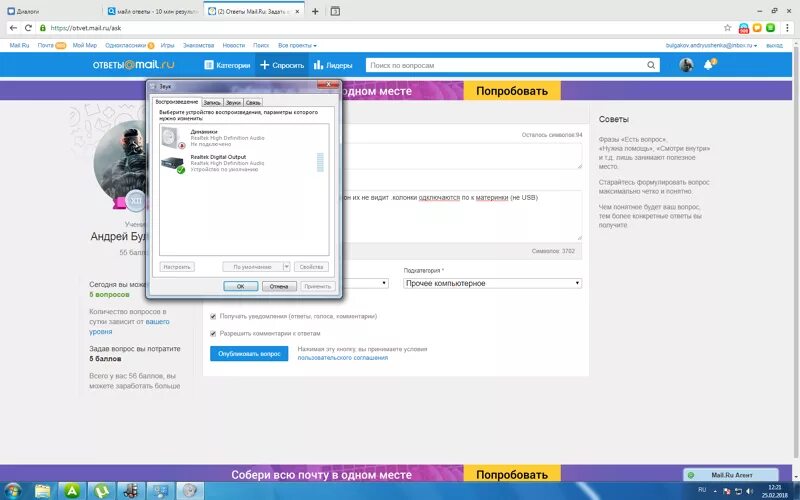Bookmark page with the star icon

(728, 28)
